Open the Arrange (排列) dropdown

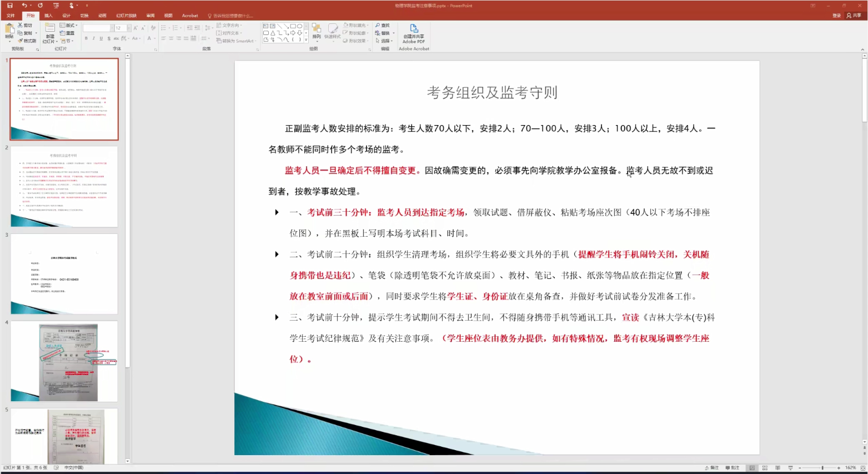coord(316,31)
